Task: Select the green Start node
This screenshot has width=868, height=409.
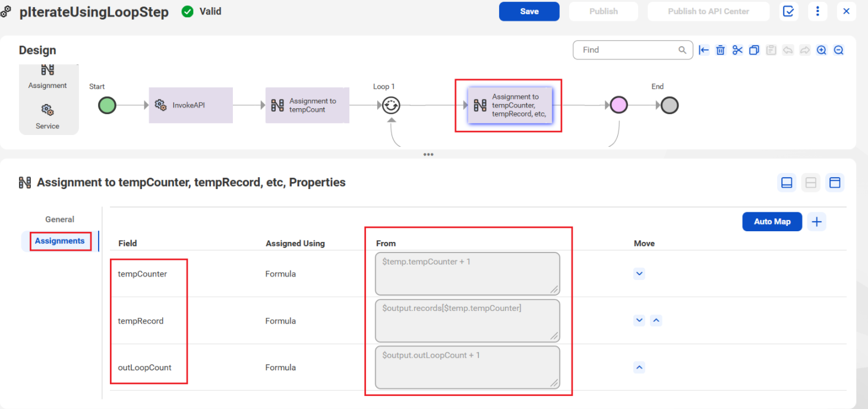Action: click(107, 105)
